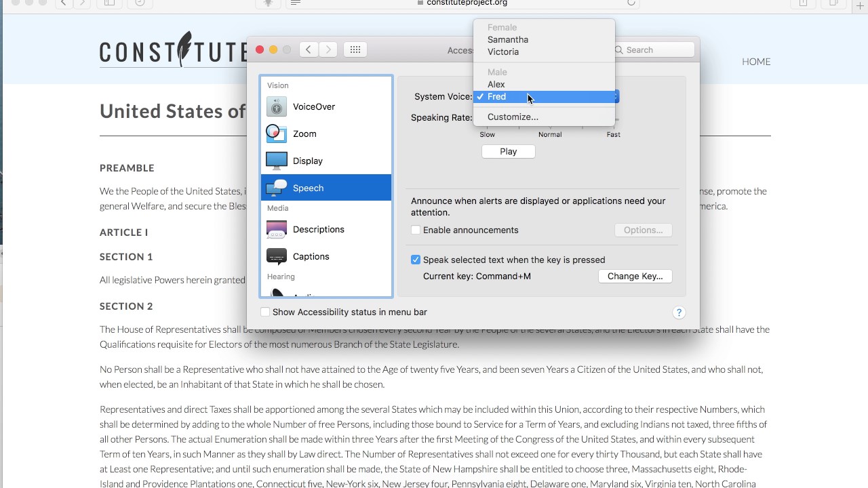Select Zoom in the Vision list

coord(326,134)
